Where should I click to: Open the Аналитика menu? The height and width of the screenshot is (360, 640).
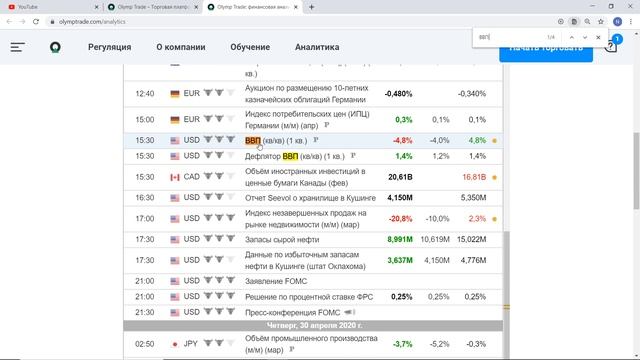317,47
